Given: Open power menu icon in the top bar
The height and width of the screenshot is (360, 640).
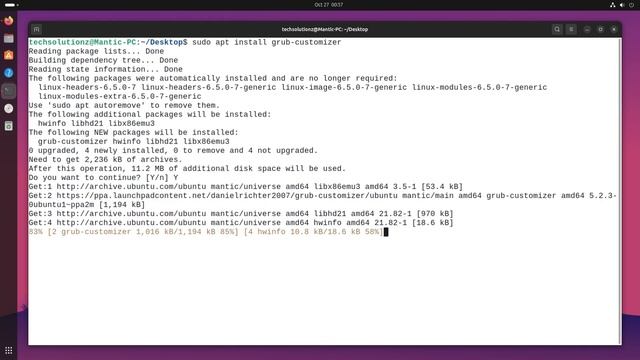Looking at the screenshot, I should (631, 5).
